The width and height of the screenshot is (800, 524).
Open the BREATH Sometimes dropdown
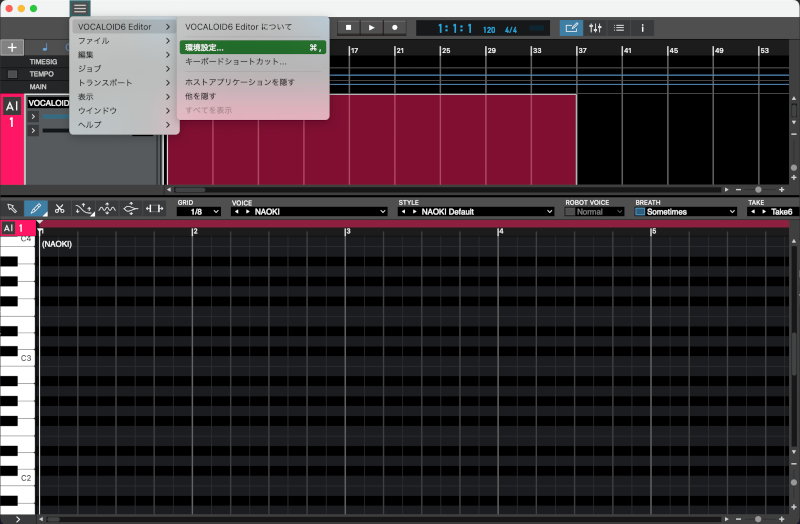691,212
